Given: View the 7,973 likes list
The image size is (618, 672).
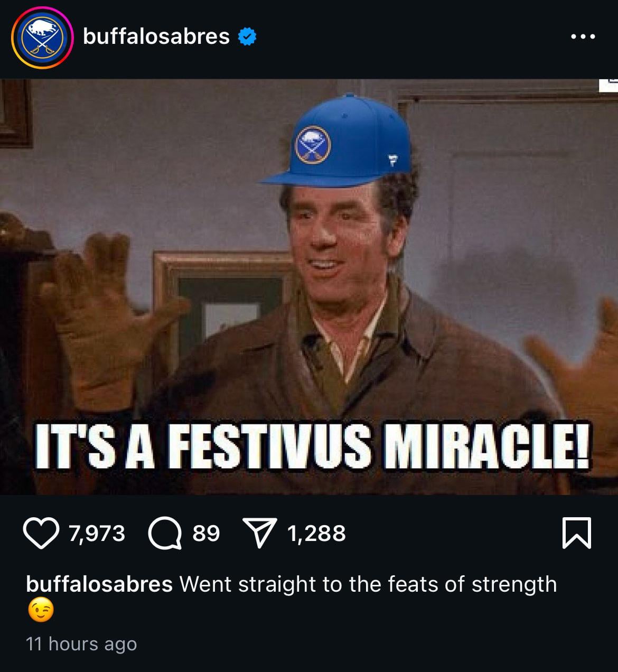Looking at the screenshot, I should click(x=97, y=533).
